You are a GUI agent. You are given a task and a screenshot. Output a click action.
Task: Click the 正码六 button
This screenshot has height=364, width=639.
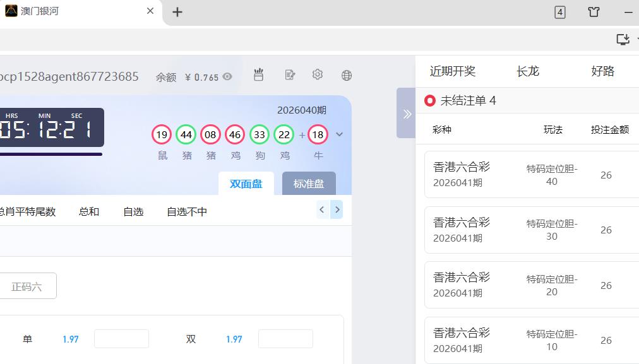point(27,286)
